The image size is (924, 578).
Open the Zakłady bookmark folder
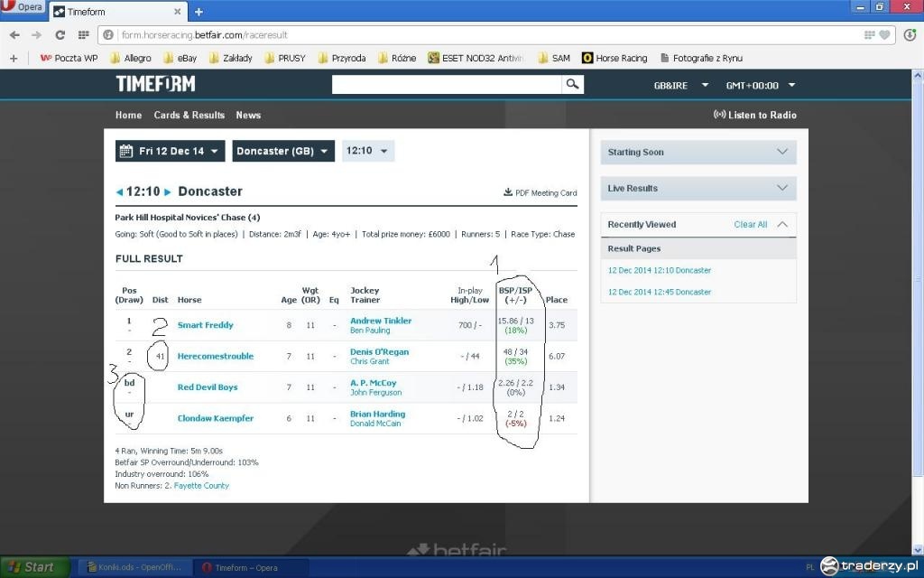point(231,59)
